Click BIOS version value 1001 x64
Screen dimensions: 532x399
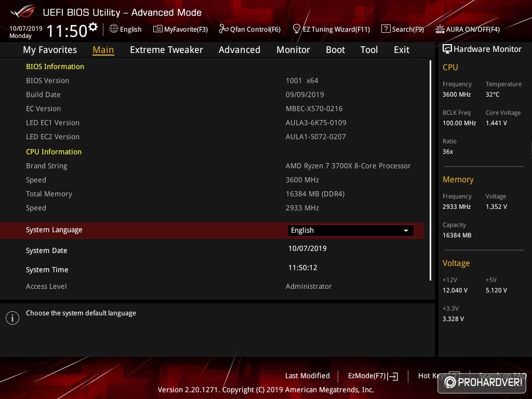click(x=302, y=81)
